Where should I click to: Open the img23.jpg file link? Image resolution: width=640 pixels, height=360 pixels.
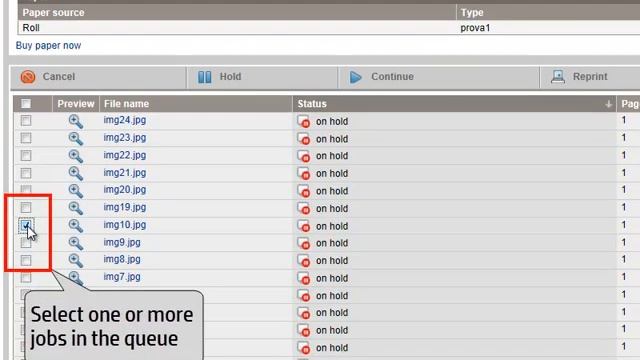coord(124,138)
